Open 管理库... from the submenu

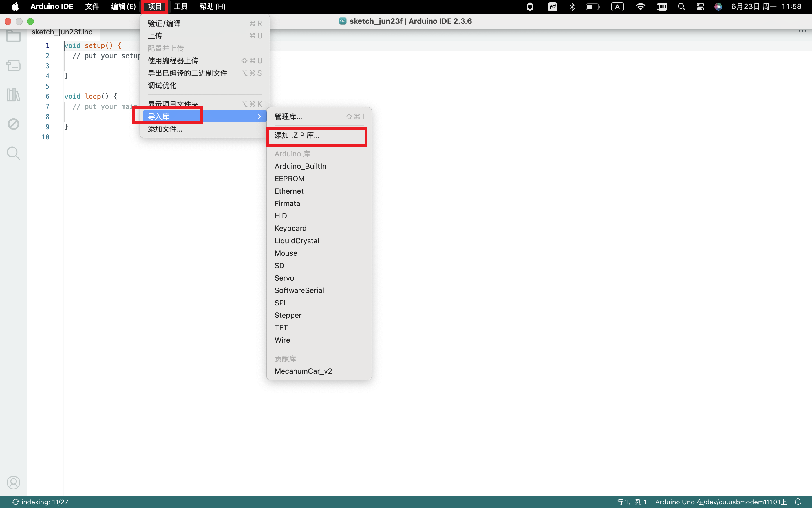coord(319,116)
